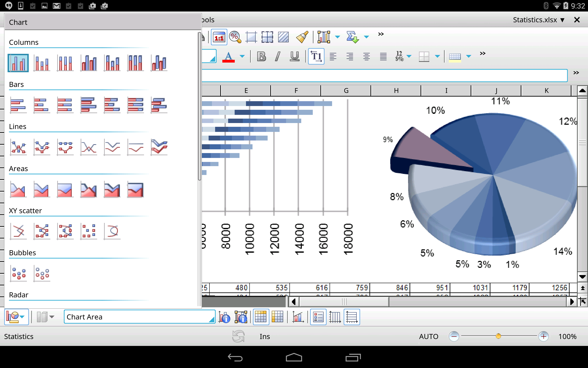Click the vertical scroll-down arrow
Screen dimensions: 588x368
(x=582, y=277)
